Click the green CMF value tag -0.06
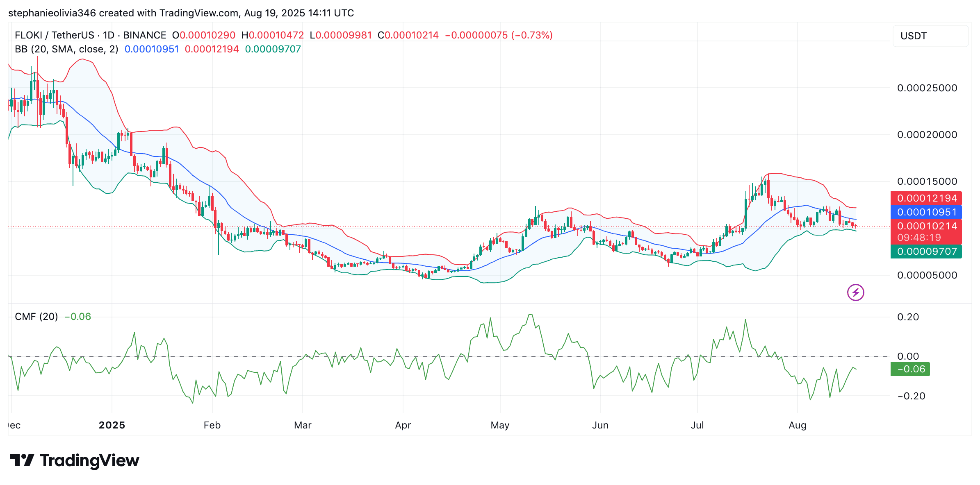 pos(911,369)
